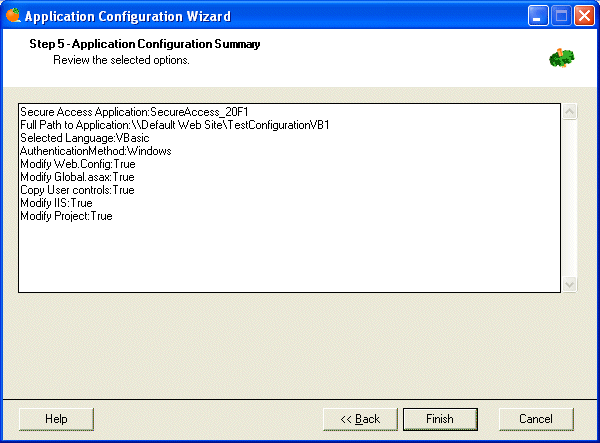
Task: Minimize the Application Configuration Wizard window
Action: pyautogui.click(x=539, y=16)
